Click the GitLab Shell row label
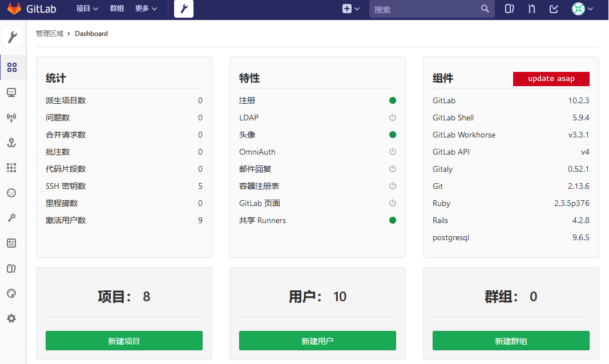Viewport: 609px width, 364px height. coord(453,118)
